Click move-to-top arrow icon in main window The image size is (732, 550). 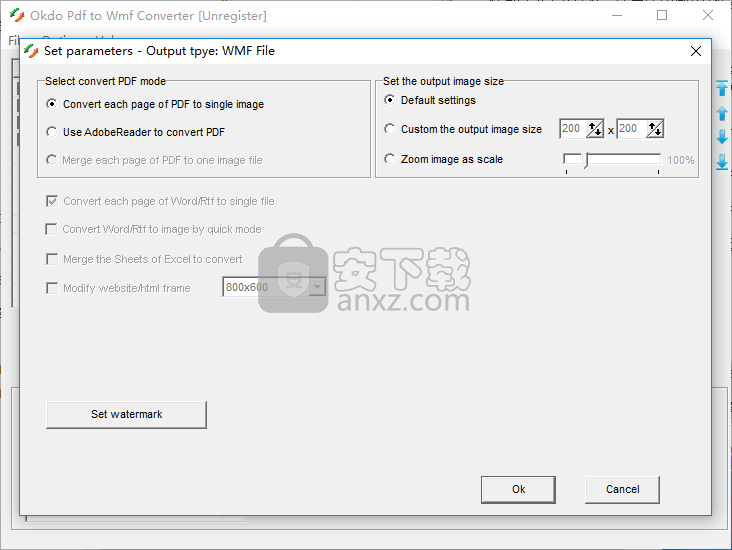tap(722, 88)
